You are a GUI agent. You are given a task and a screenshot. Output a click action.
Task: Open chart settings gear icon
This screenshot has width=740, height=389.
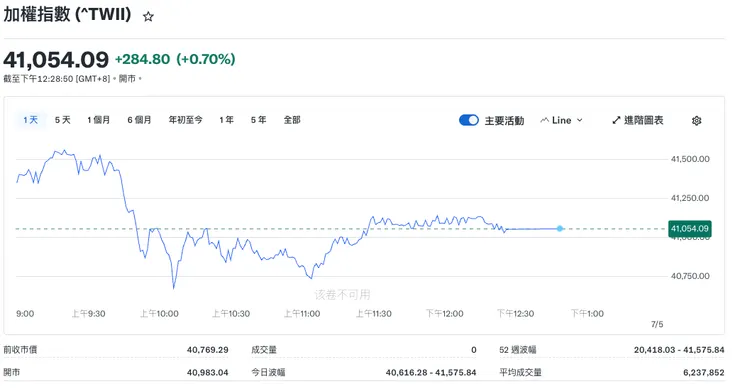pyautogui.click(x=697, y=121)
